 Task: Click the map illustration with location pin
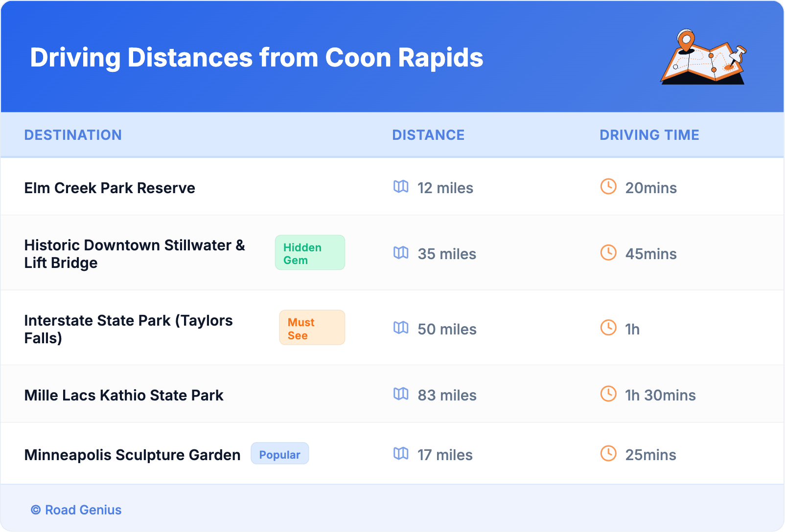(x=703, y=57)
